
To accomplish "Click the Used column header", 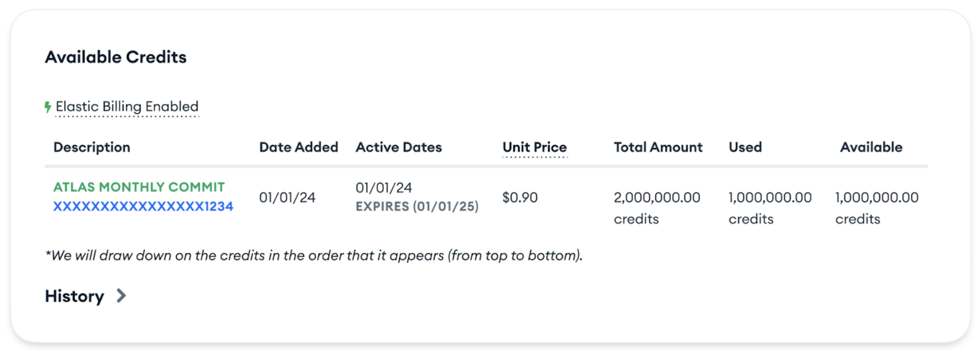I will [745, 147].
